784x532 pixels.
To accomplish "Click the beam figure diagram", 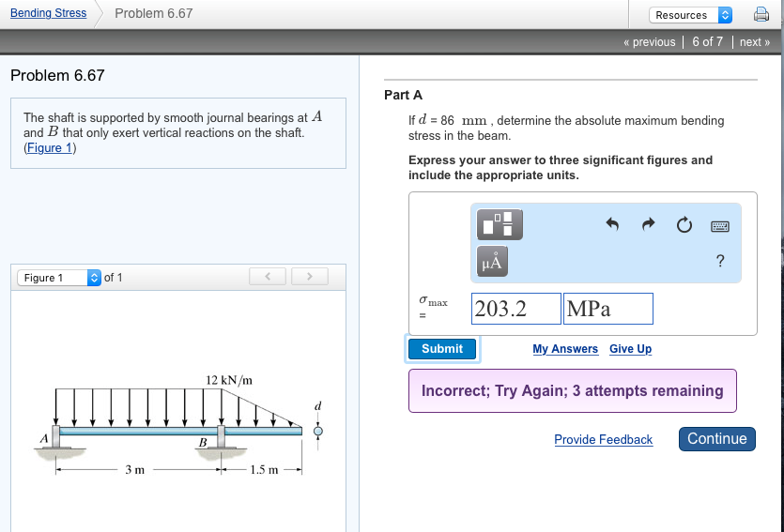I will point(178,425).
